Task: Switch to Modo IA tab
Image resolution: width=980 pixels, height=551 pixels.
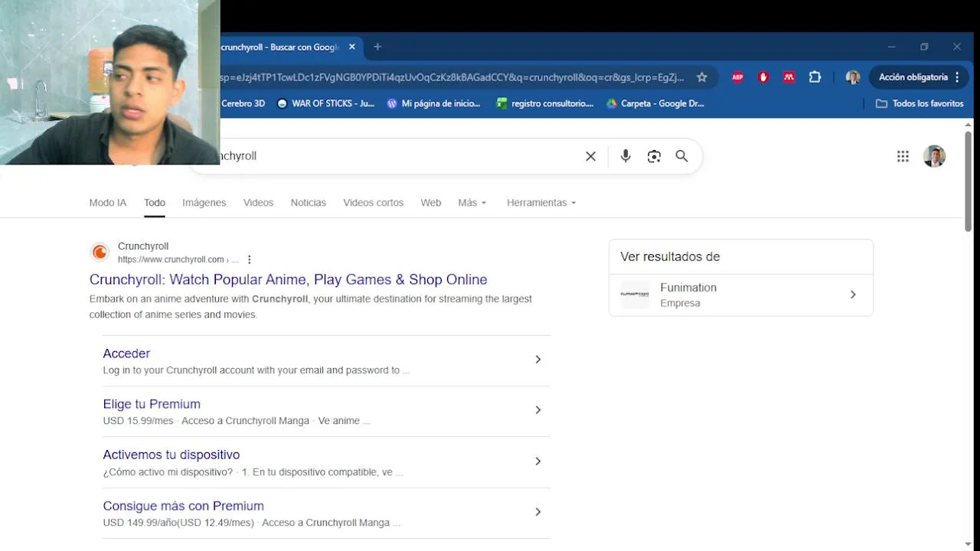Action: [108, 203]
